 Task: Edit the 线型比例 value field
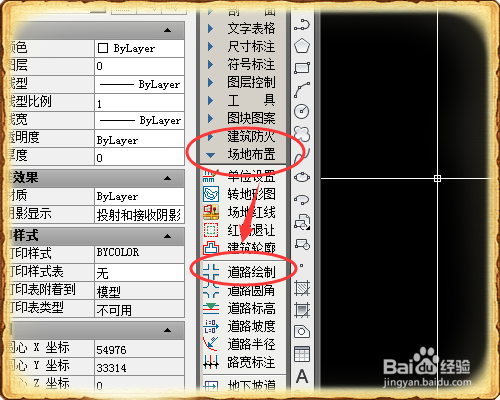[139, 103]
